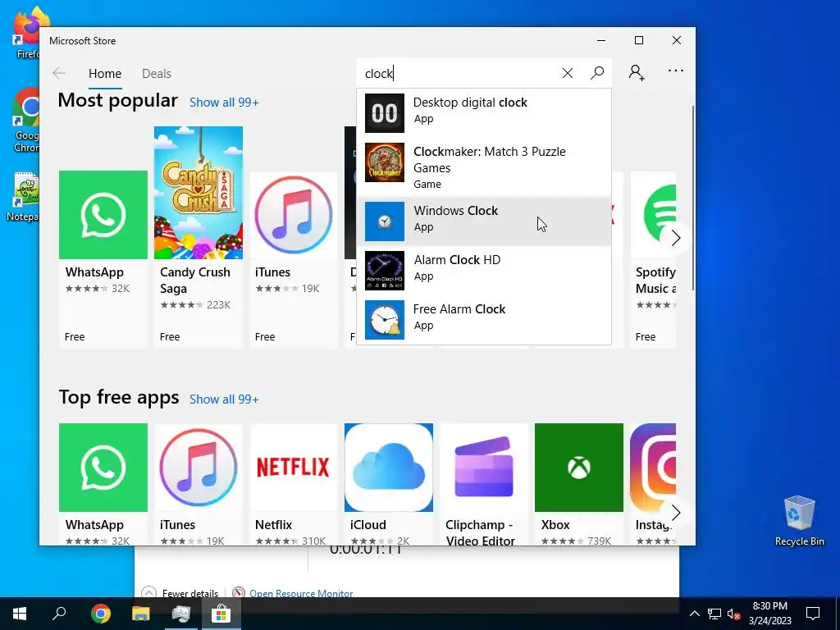Open the sign-in account icon
This screenshot has width=840, height=630.
[637, 73]
